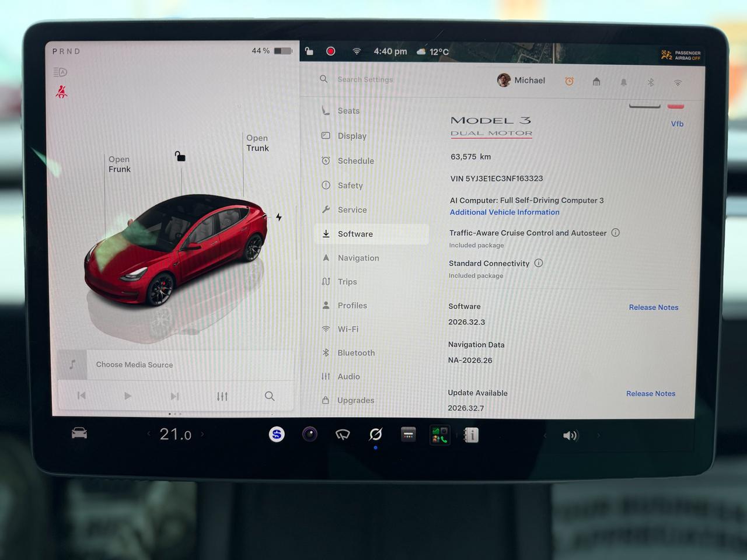Image resolution: width=747 pixels, height=560 pixels.
Task: Tap Open Trunk on car view
Action: pyautogui.click(x=257, y=143)
